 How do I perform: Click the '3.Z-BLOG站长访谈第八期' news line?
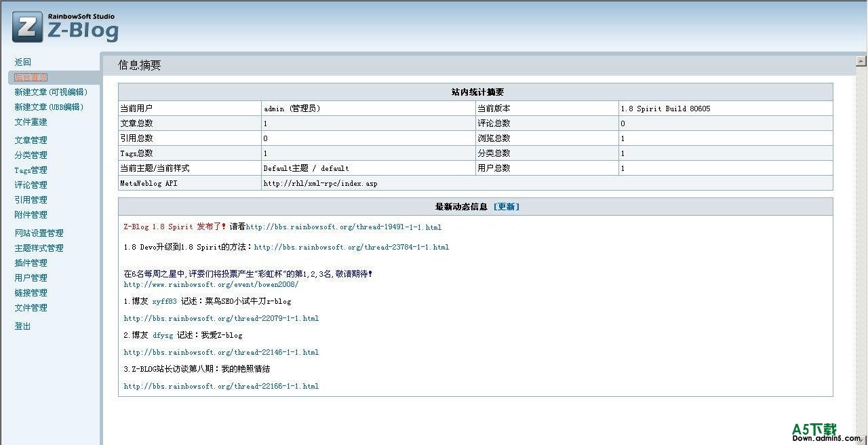(197, 369)
